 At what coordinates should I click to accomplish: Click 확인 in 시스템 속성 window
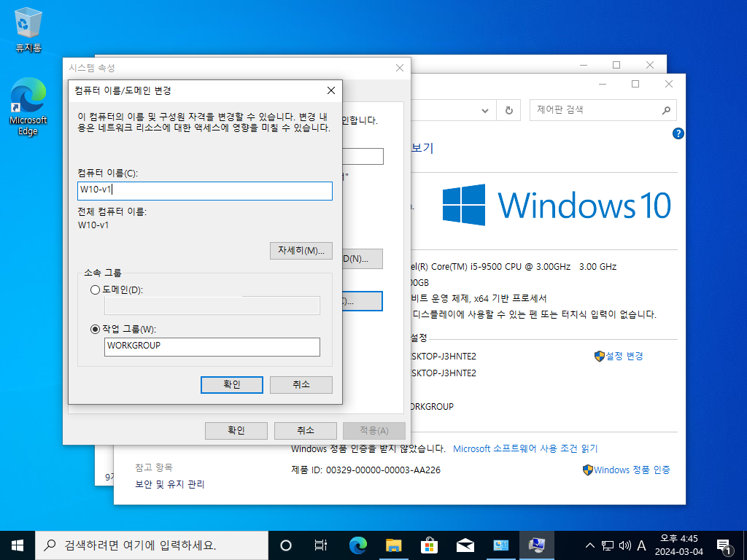236,431
